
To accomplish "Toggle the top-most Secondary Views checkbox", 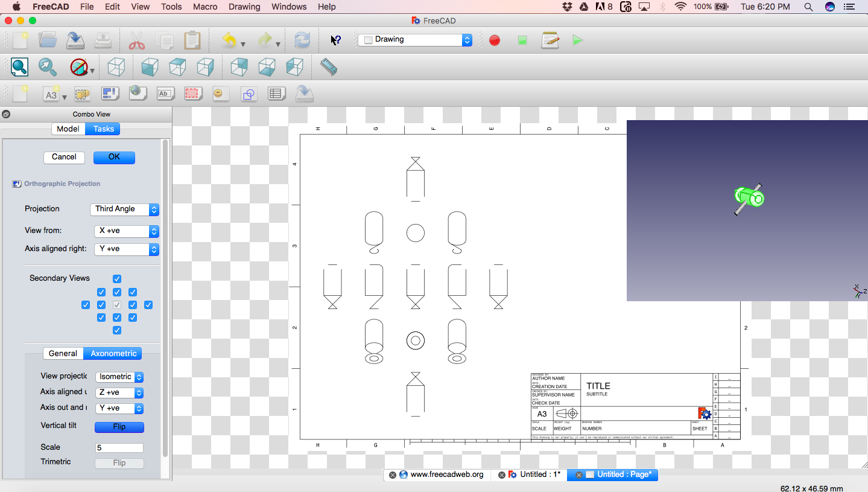I will pos(117,279).
